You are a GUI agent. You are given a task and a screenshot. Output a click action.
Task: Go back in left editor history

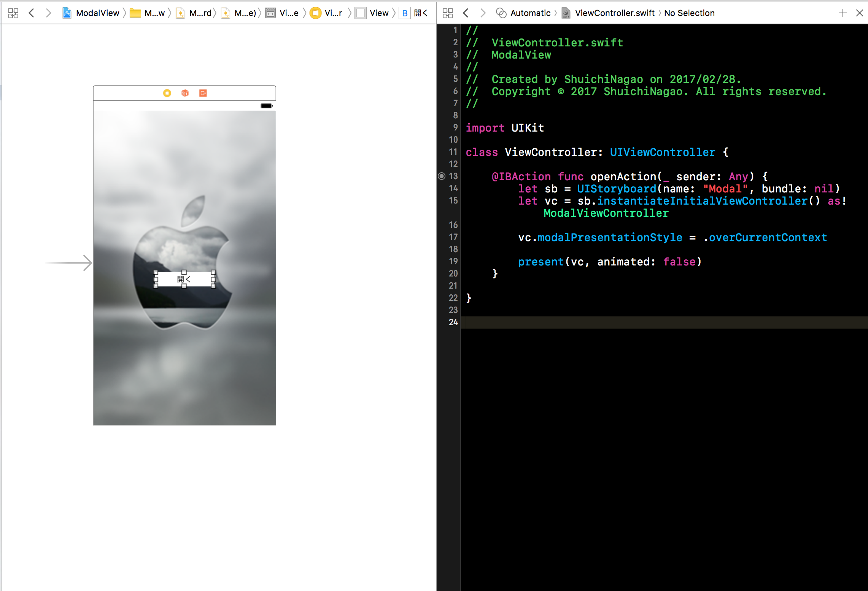point(32,13)
